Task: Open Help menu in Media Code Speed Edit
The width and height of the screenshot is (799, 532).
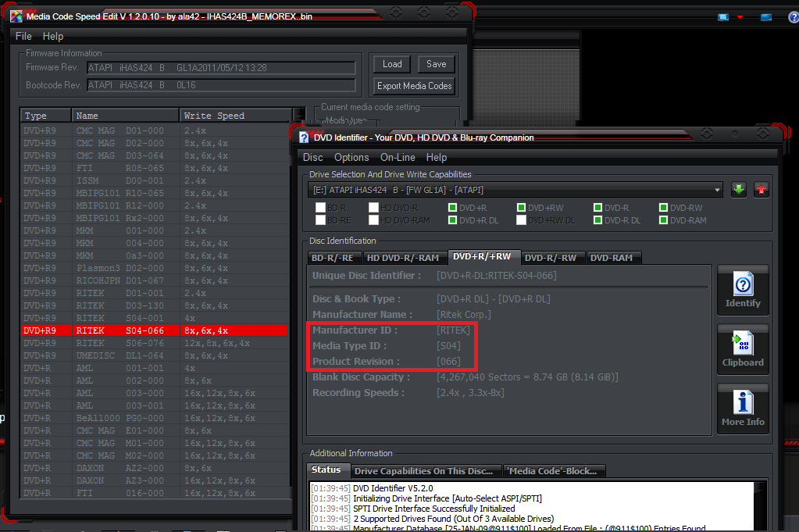Action: pyautogui.click(x=53, y=36)
